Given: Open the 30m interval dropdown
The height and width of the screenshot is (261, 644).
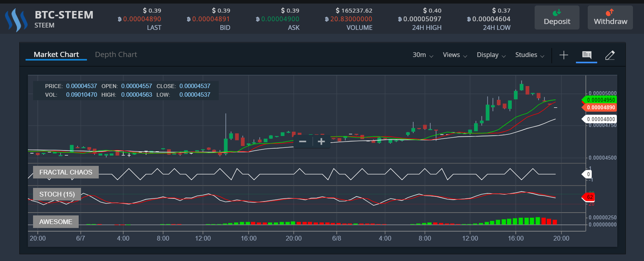Looking at the screenshot, I should click(423, 55).
